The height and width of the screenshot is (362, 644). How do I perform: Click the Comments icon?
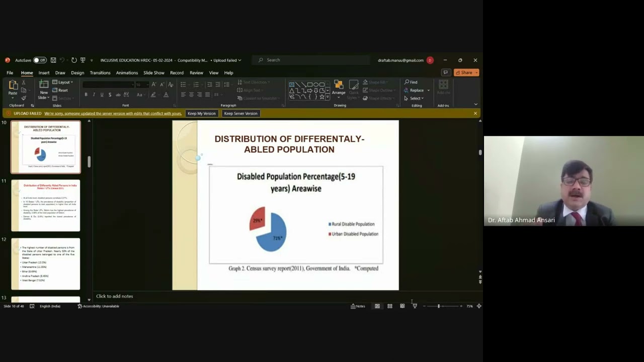tap(445, 72)
